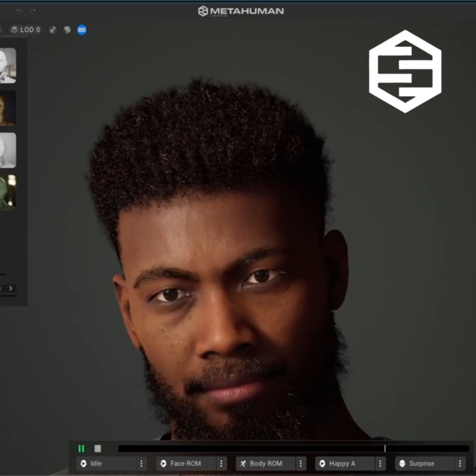Click the undo arrow icon
The width and height of the screenshot is (476, 476).
pyautogui.click(x=19, y=12)
